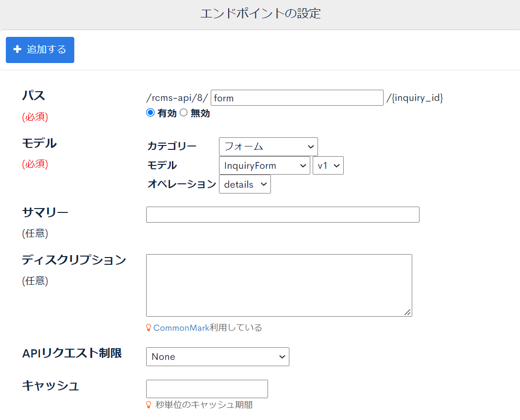520x420 pixels.
Task: Click the 追加する add button
Action: tap(40, 49)
